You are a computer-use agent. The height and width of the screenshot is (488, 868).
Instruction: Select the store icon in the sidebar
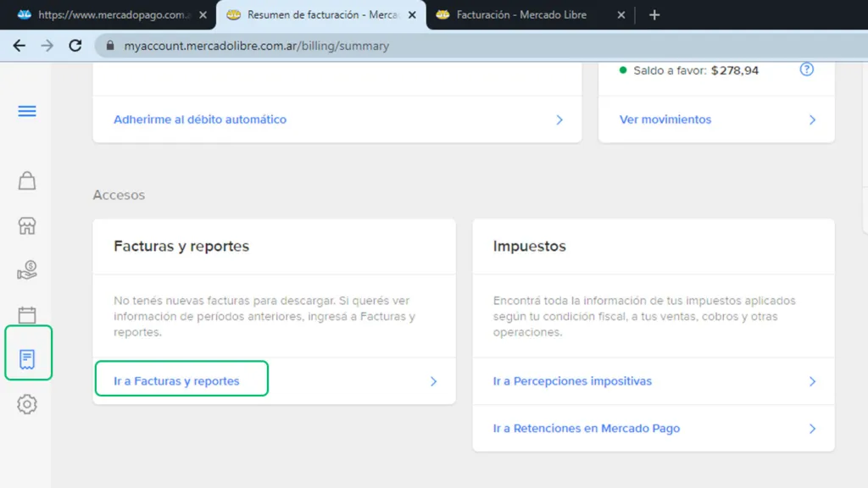tap(28, 225)
